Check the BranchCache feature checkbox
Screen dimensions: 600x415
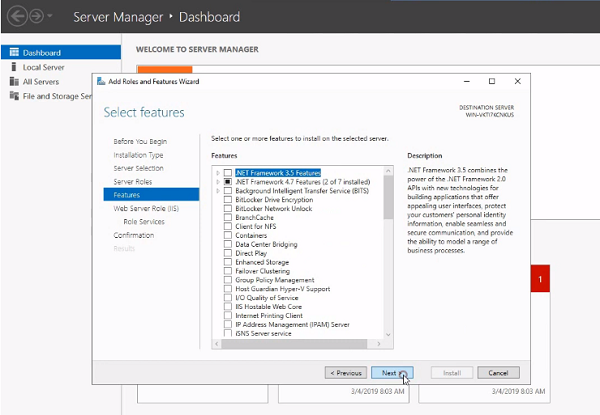pos(228,217)
